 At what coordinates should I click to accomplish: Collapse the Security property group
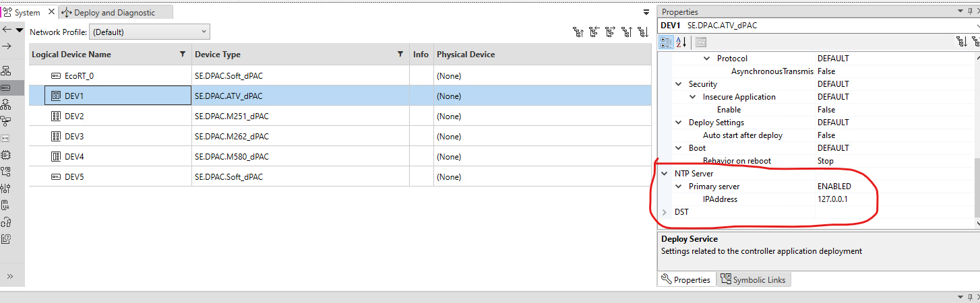pos(679,84)
